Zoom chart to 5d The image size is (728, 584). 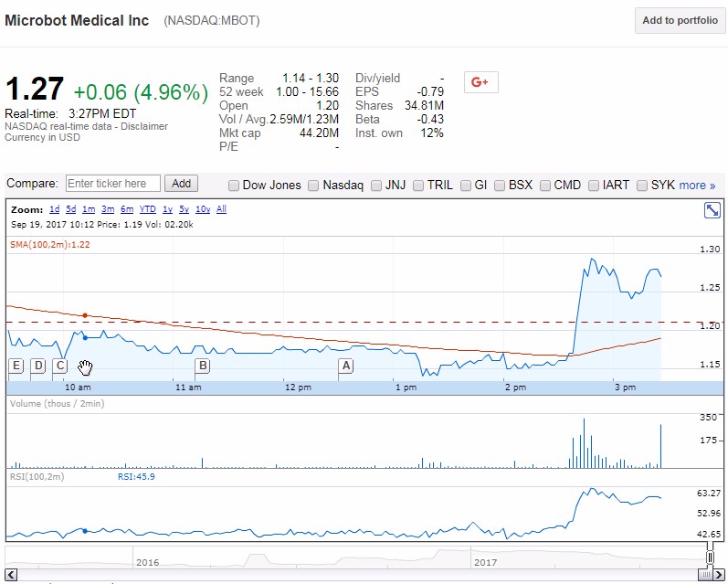coord(70,209)
